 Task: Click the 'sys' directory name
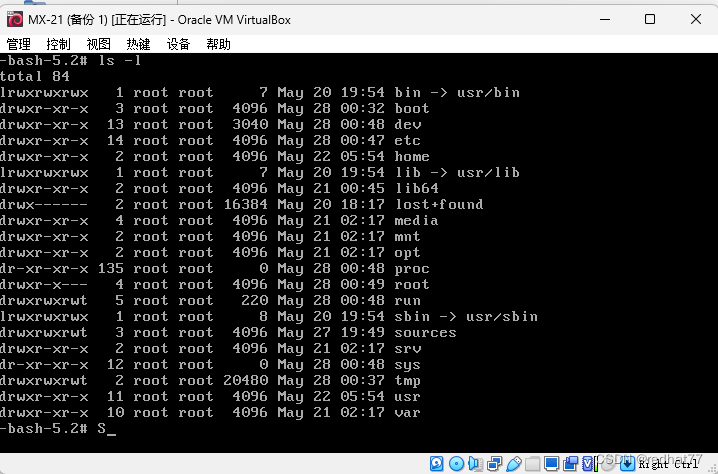(408, 365)
